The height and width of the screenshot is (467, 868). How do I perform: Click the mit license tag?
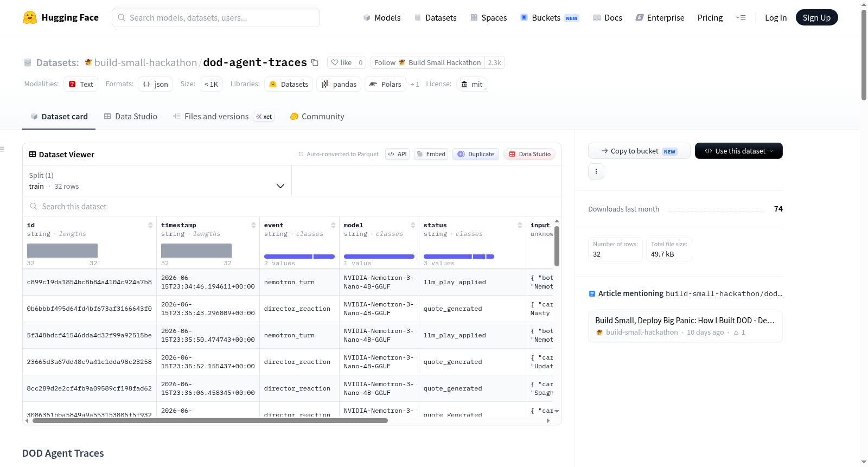point(472,84)
